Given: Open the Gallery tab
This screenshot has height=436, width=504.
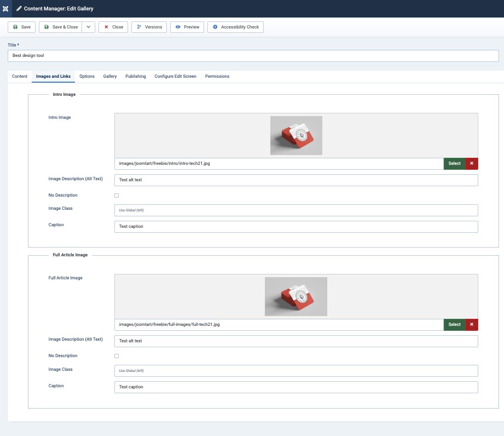Looking at the screenshot, I should (110, 76).
